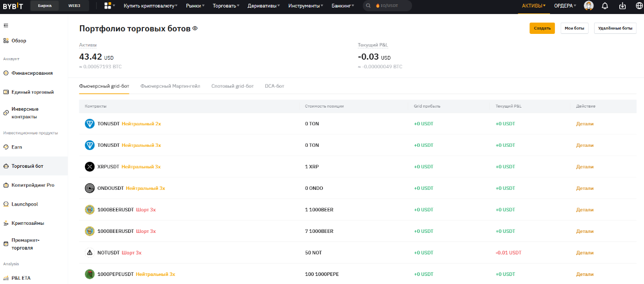Screen dimensions: 644x284
Task: Expand ОРДЕРА dropdown menu
Action: pos(565,6)
